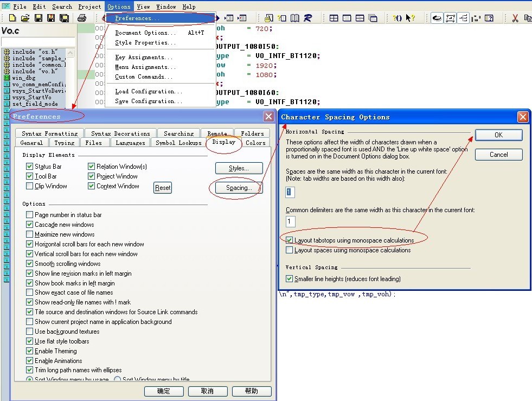Click the Open file folder icon

coord(25,18)
